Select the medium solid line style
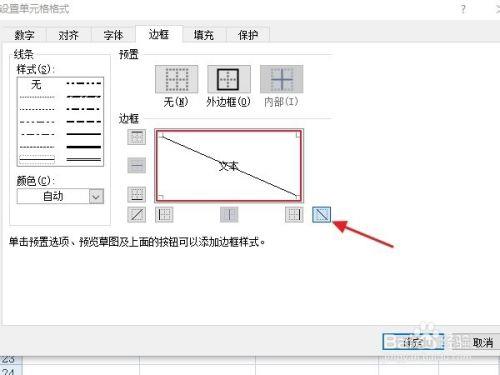500x375 pixels. click(84, 134)
